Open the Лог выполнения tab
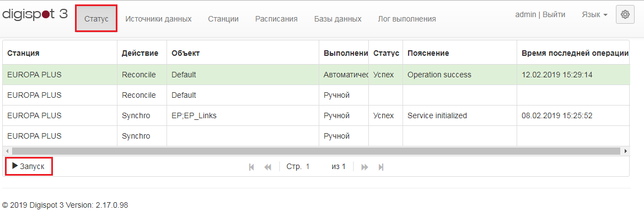 [407, 19]
